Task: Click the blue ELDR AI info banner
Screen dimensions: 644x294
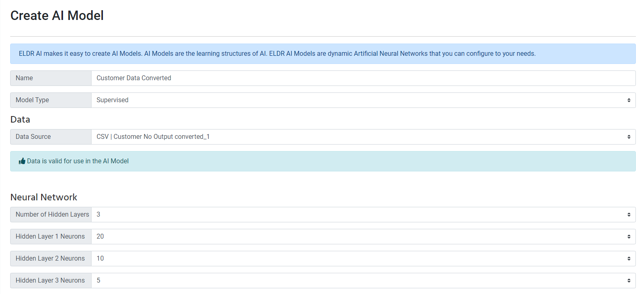Action: 277,54
